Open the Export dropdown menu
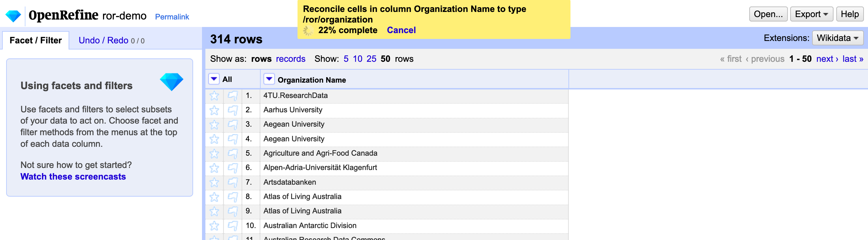 click(x=812, y=14)
